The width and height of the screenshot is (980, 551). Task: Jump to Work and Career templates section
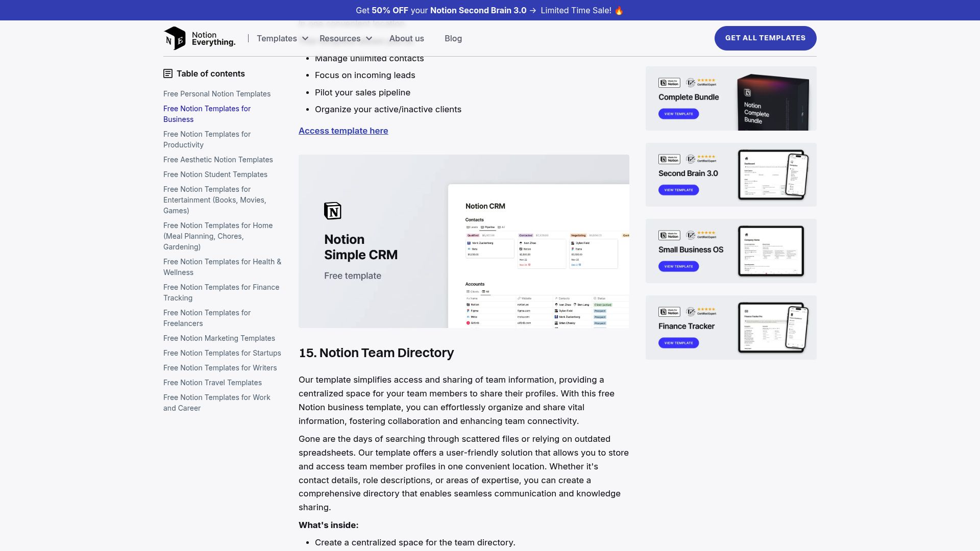[216, 403]
